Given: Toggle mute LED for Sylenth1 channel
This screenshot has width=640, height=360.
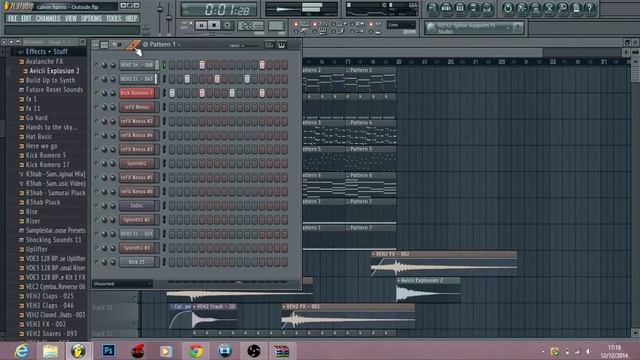Looking at the screenshot, I should point(97,163).
